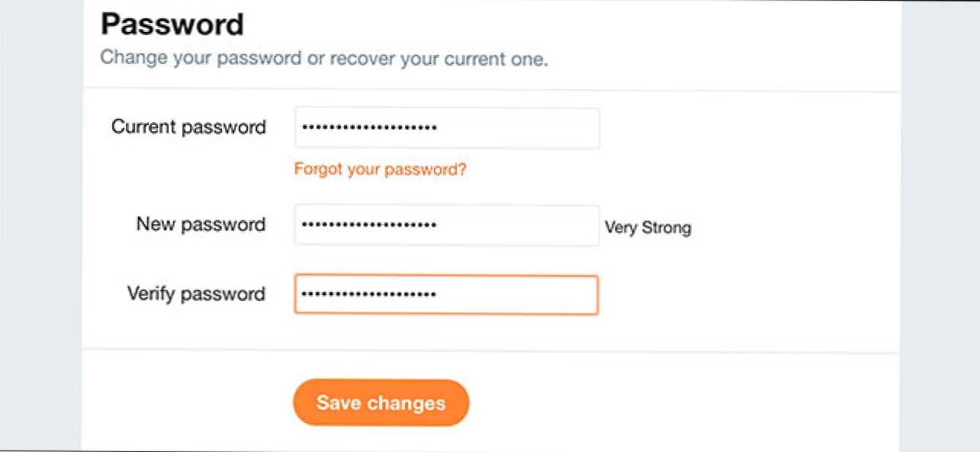Click the Current password field label
Screen dimensions: 980x452
pos(188,127)
